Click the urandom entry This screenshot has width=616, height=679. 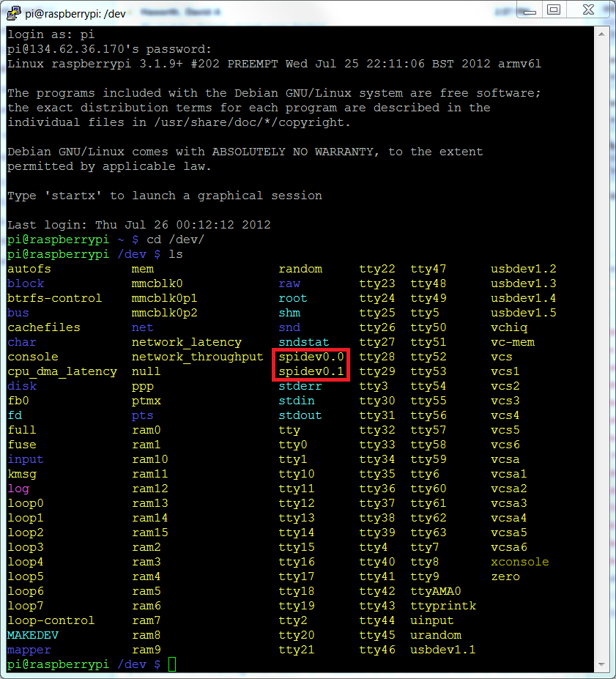click(x=436, y=635)
